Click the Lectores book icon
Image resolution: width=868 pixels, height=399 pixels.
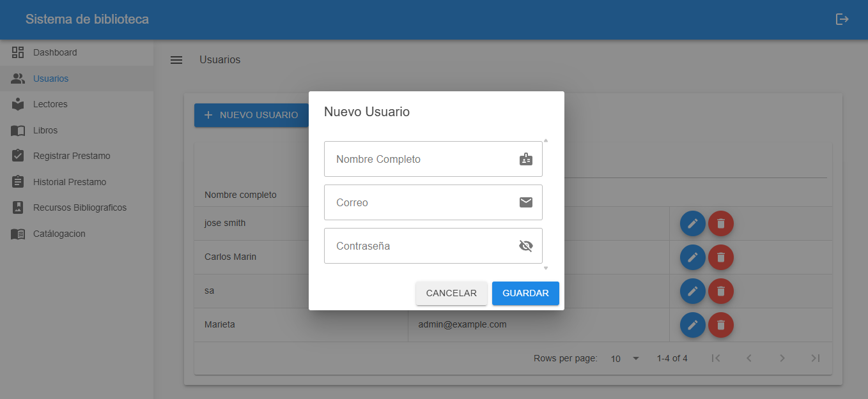[18, 104]
